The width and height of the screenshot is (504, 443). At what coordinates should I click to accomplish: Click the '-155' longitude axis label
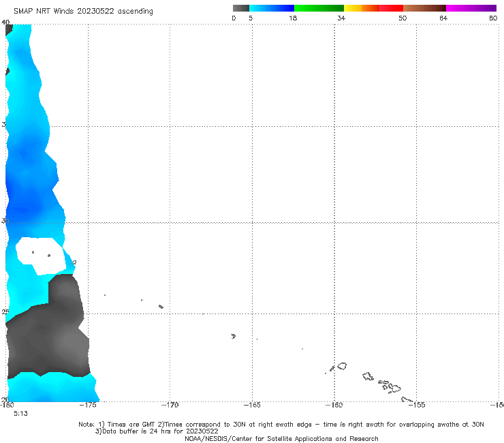(417, 405)
